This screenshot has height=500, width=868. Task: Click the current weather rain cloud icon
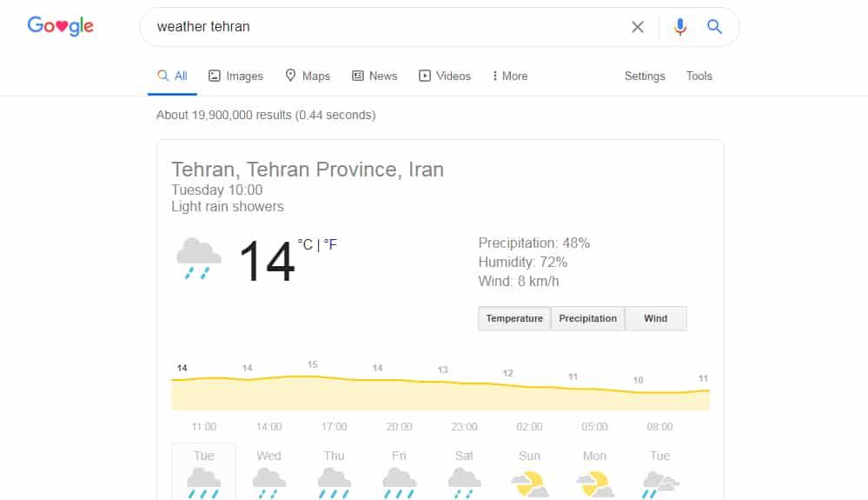click(x=198, y=258)
